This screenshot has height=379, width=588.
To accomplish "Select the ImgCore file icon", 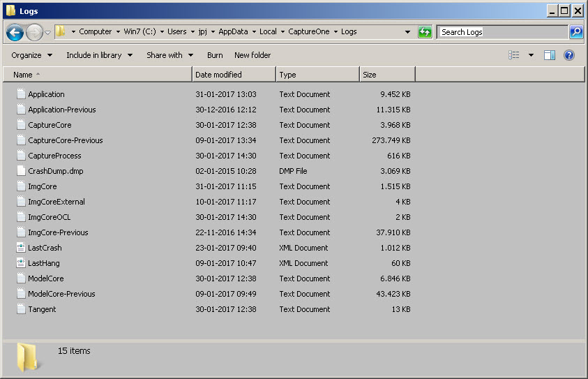I will pyautogui.click(x=21, y=186).
